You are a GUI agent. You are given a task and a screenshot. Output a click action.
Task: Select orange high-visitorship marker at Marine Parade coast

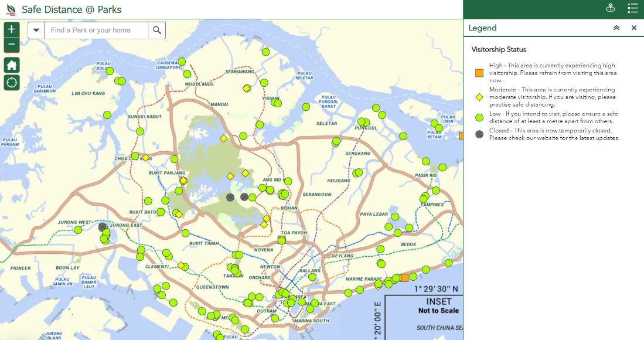coord(404,278)
